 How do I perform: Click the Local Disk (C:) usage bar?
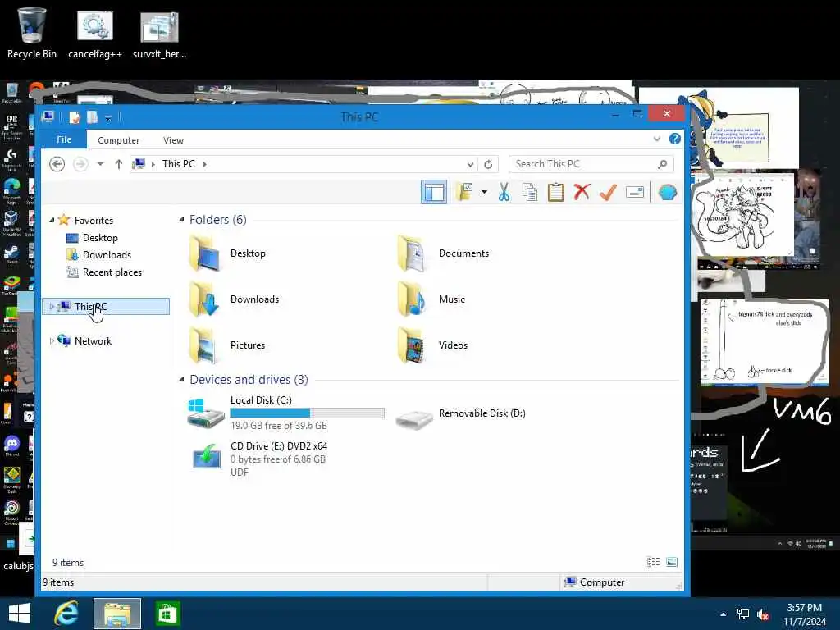[307, 413]
